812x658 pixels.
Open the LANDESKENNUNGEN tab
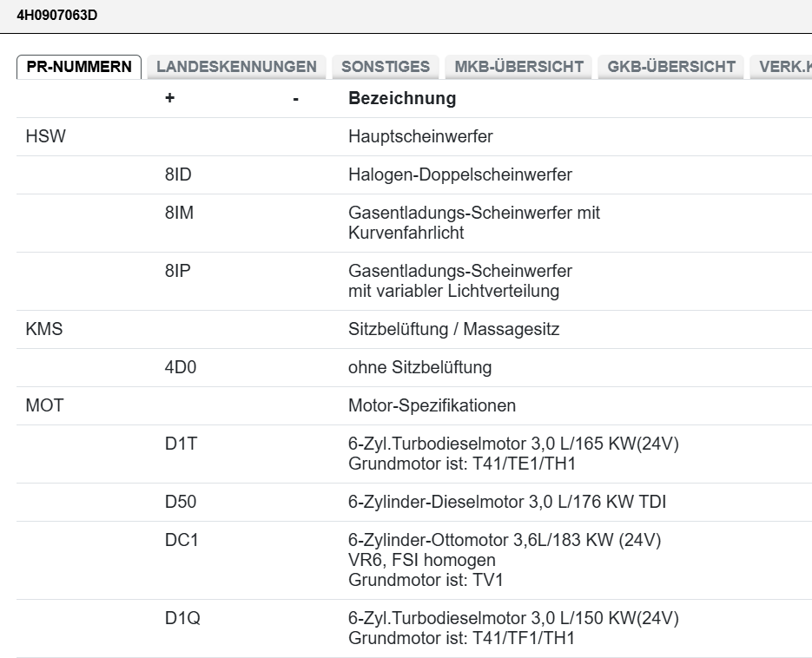click(x=236, y=67)
